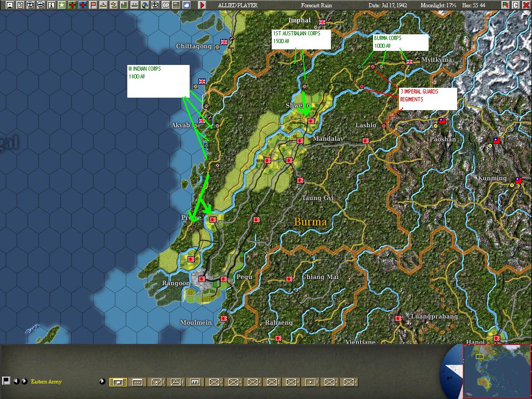Image resolution: width=532 pixels, height=399 pixels.
Task: Click the globe icon in toolbar
Action: (x=145, y=5)
